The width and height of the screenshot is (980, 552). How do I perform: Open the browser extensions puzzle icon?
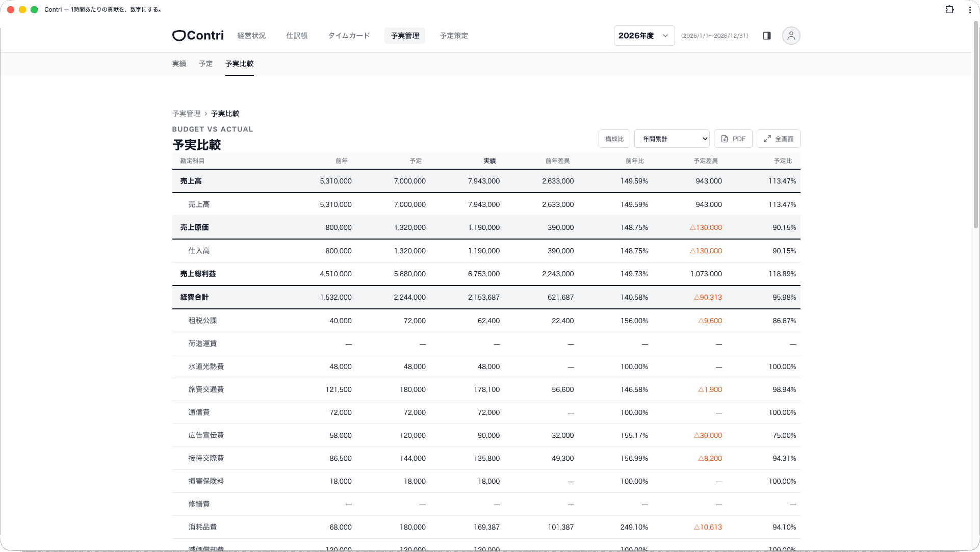click(949, 10)
